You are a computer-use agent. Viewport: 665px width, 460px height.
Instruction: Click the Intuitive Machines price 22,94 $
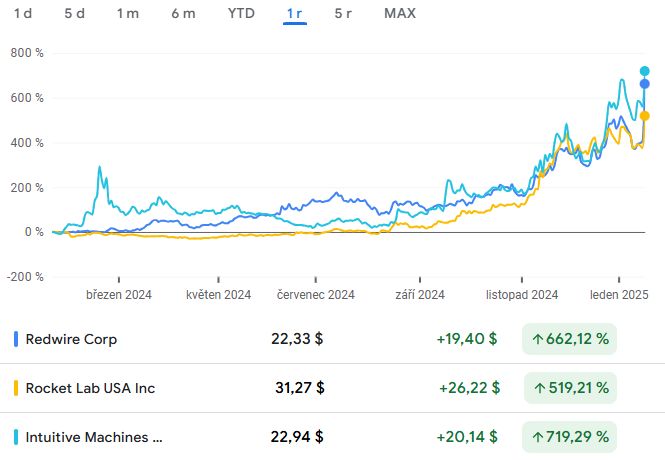(x=297, y=436)
